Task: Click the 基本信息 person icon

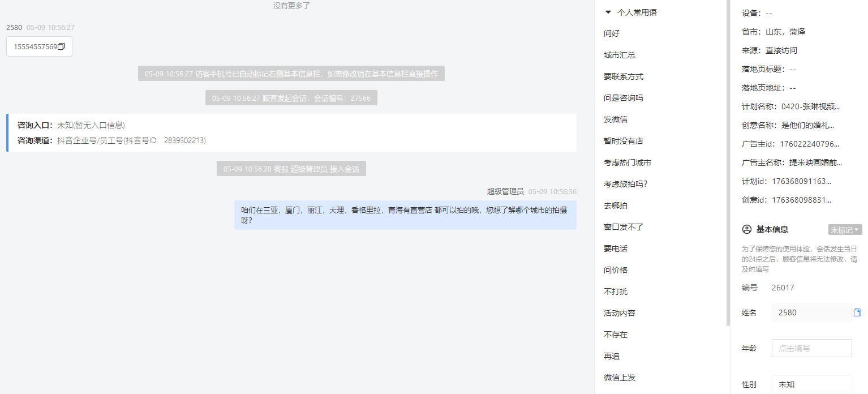Action: (x=746, y=229)
